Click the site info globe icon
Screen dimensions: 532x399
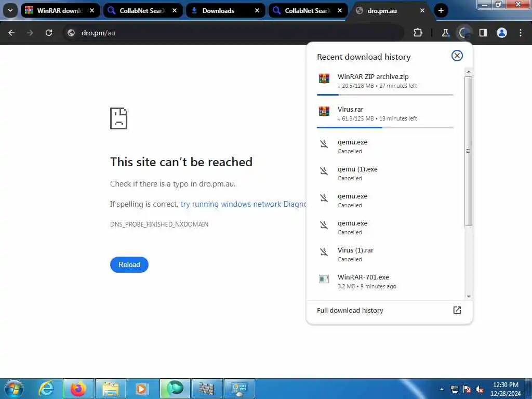tap(71, 33)
